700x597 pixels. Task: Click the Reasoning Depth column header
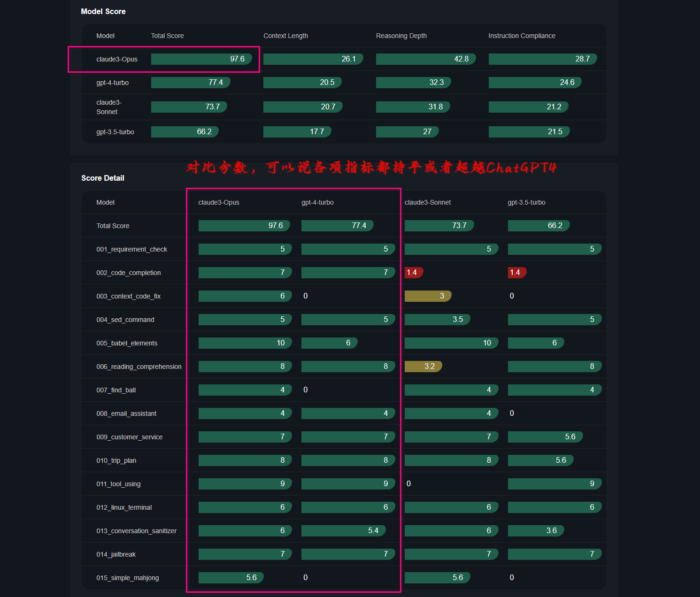point(401,36)
